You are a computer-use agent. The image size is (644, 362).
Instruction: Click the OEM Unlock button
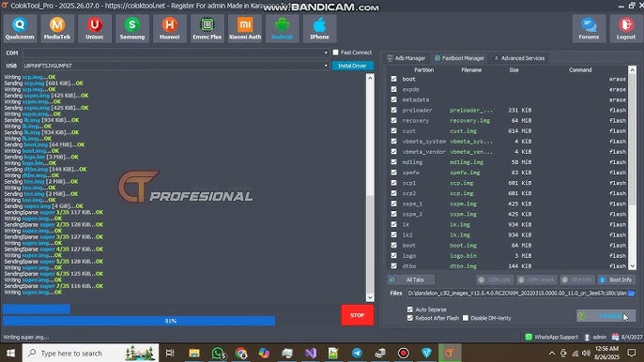[537, 279]
